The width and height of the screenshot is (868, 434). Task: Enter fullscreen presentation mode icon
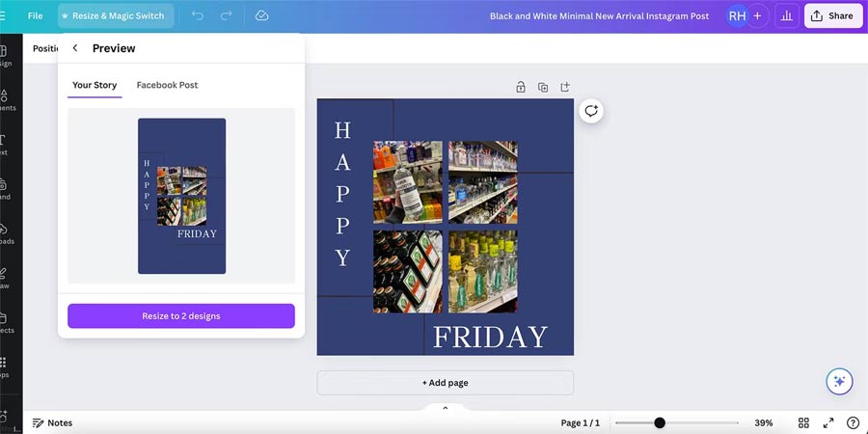click(828, 423)
